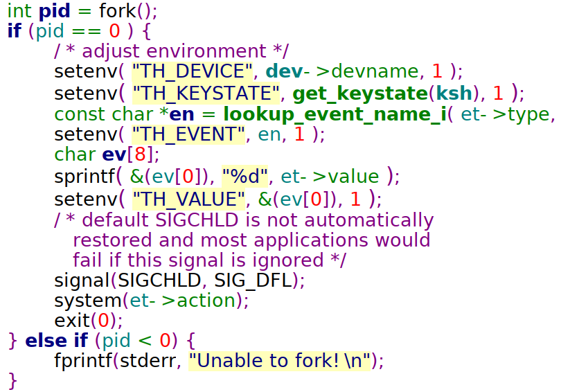The height and width of the screenshot is (392, 561).
Task: Click the bold en variable declaration
Action: [x=181, y=115]
